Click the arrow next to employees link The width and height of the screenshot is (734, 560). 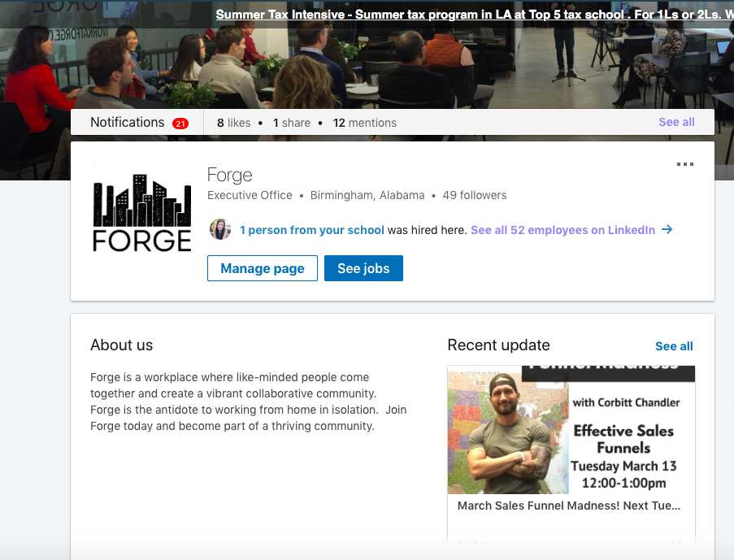coord(667,229)
